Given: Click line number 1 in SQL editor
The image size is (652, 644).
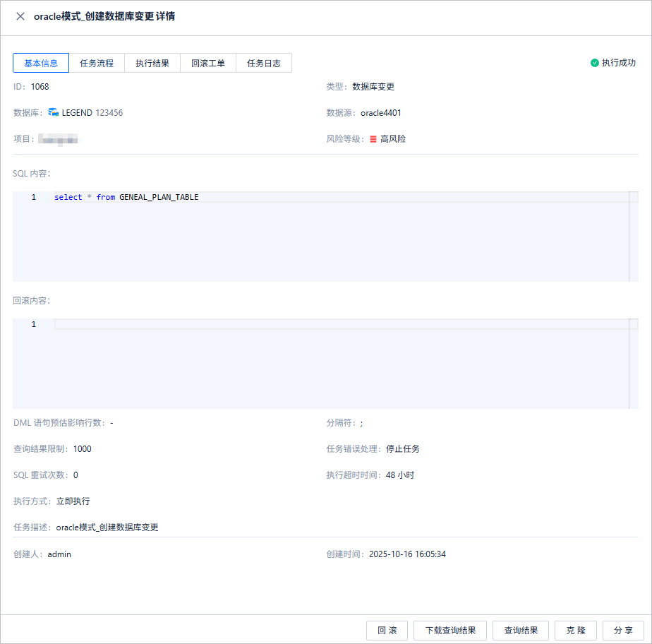Looking at the screenshot, I should point(34,197).
